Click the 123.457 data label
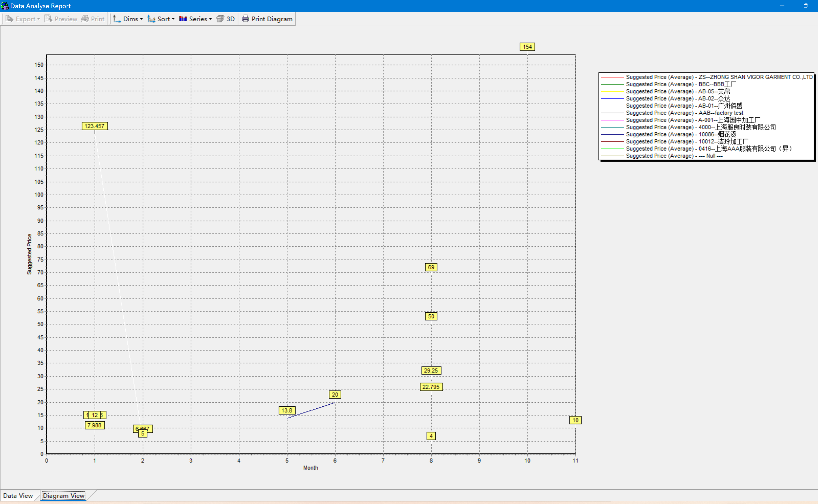This screenshot has width=818, height=504. pyautogui.click(x=94, y=126)
